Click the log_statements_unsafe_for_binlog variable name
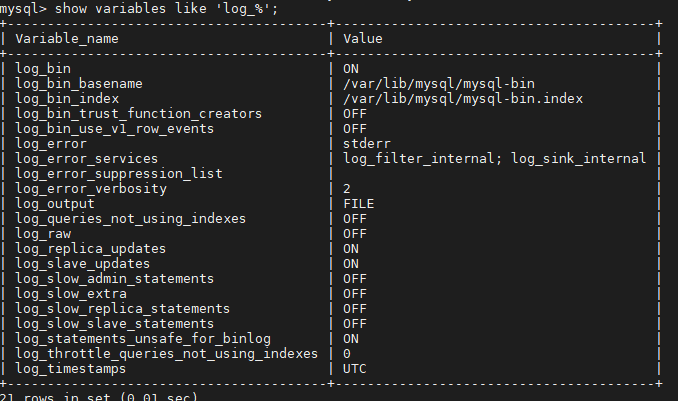This screenshot has width=678, height=401. pyautogui.click(x=143, y=339)
